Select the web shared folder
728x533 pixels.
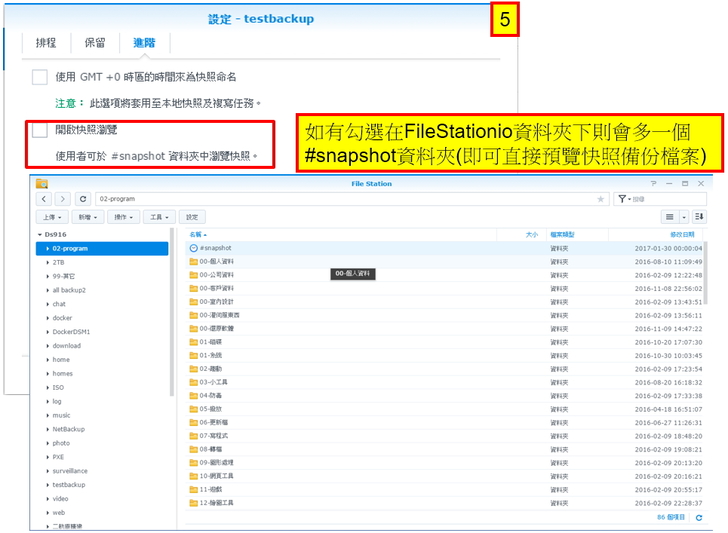click(58, 513)
